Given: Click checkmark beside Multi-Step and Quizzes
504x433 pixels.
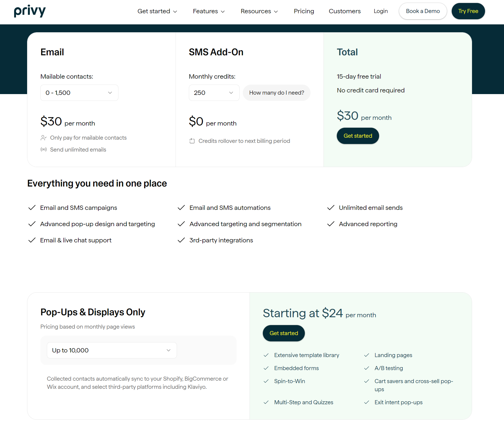Looking at the screenshot, I should coord(266,402).
